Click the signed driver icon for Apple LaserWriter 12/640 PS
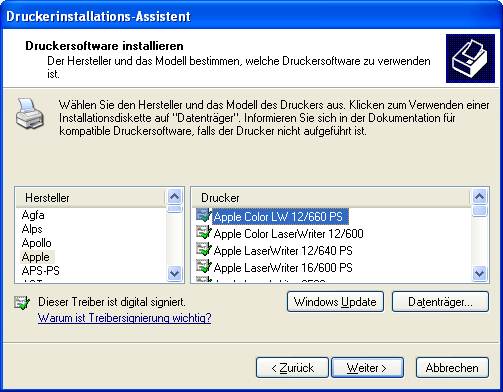Viewport: 503px width, 392px height. click(x=204, y=249)
